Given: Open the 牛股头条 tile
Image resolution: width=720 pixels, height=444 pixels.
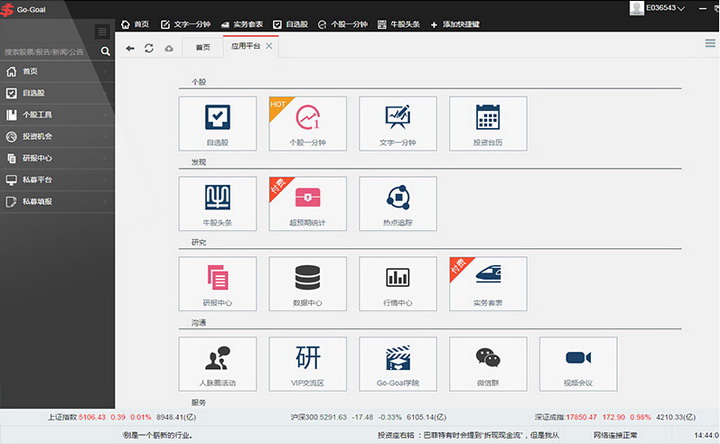Looking at the screenshot, I should click(218, 204).
